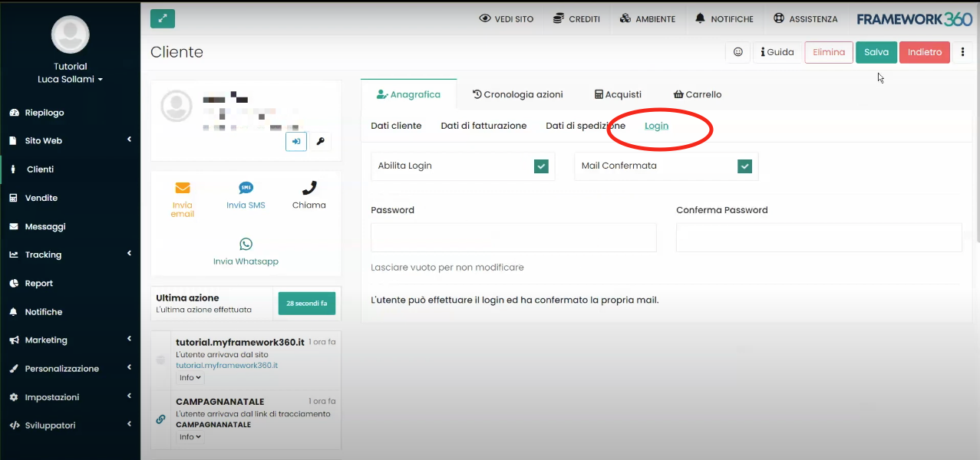
Task: Select the Invia SMS icon
Action: point(246,187)
